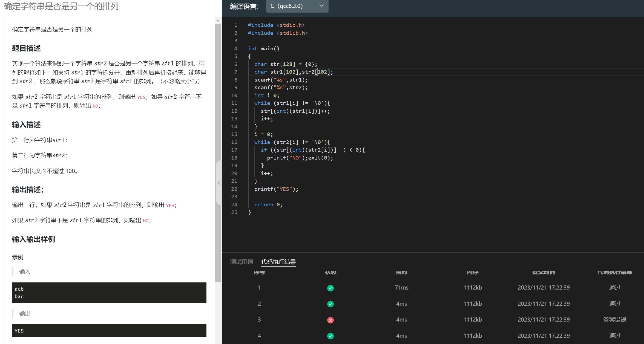The image size is (644, 344).
Task: Click the page title 确定字符串是否是另一个的排列
Action: [x=61, y=6]
